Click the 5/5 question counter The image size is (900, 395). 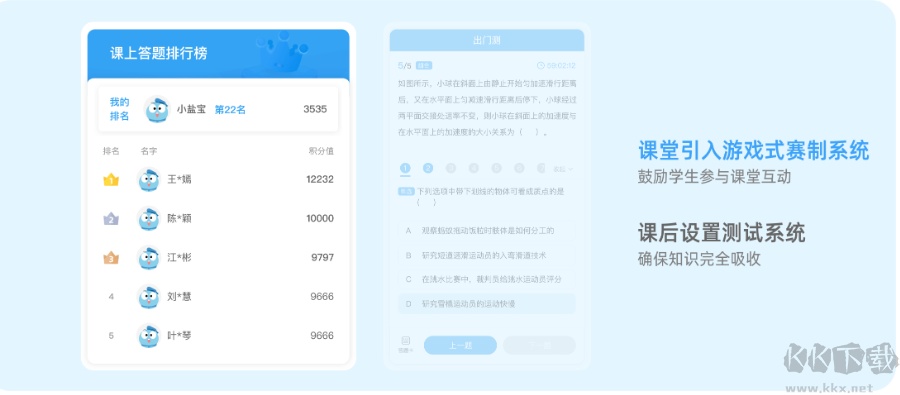pos(405,65)
